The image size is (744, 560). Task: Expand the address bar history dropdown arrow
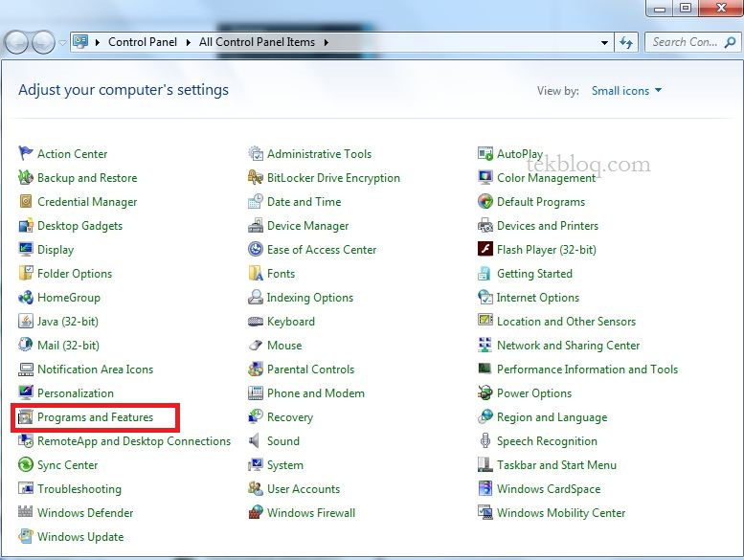click(x=604, y=42)
